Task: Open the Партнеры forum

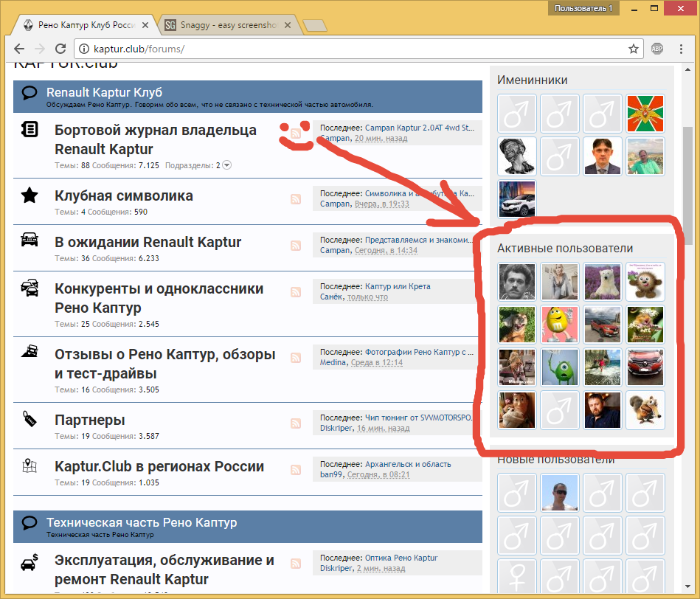Action: point(90,420)
